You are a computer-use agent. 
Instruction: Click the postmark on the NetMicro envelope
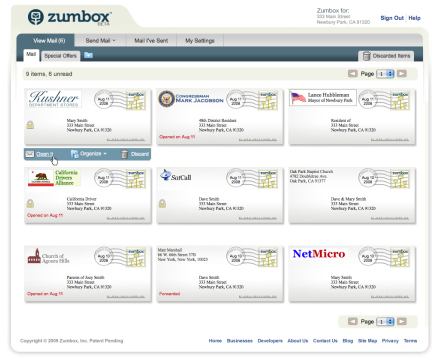[x=367, y=256]
